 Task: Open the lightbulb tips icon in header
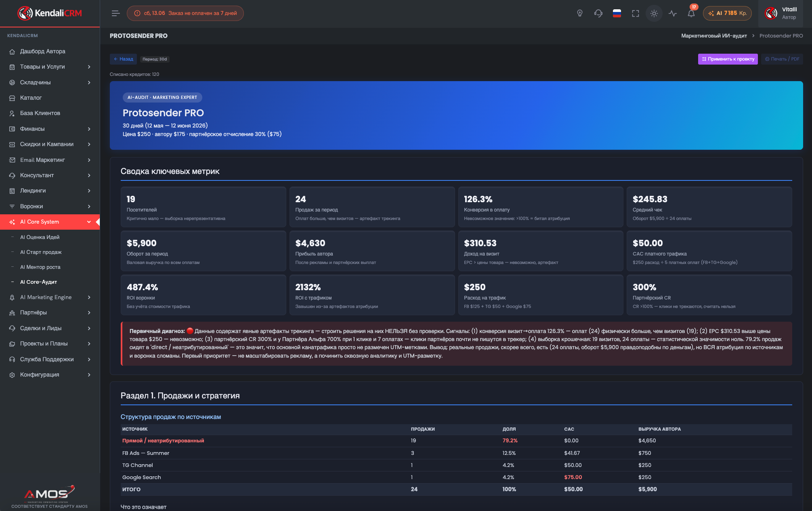pos(580,13)
